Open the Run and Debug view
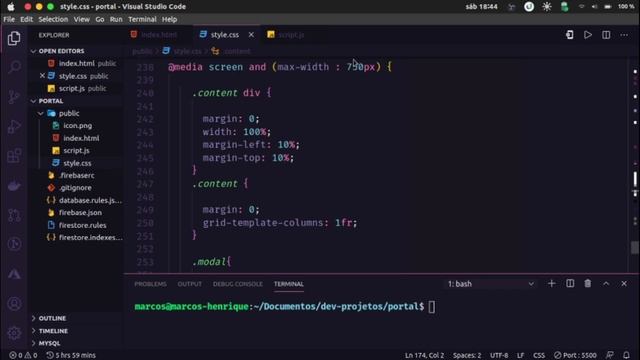640x360 pixels. pyautogui.click(x=14, y=126)
